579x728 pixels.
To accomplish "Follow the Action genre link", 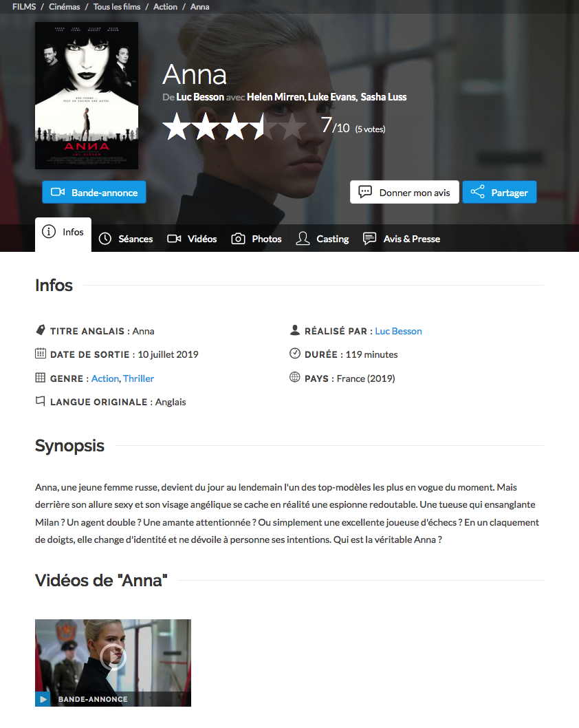I will pos(105,378).
